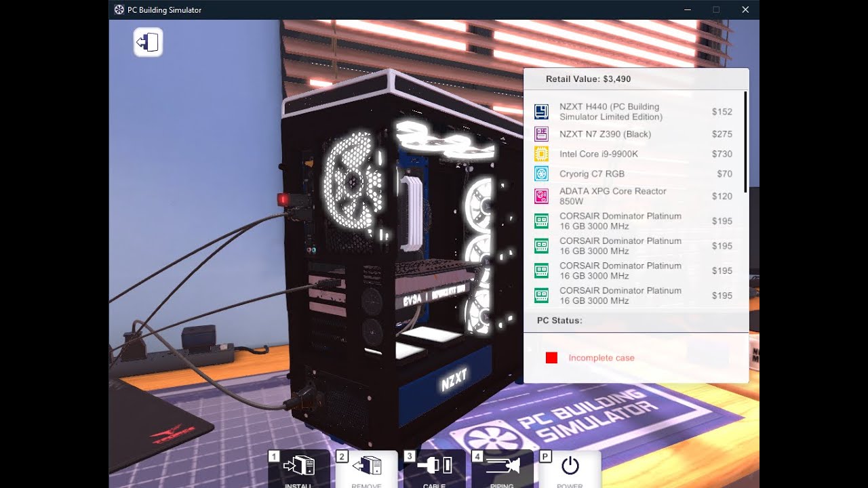Select the Install tool
Screen dimensions: 868x488
pos(299,469)
